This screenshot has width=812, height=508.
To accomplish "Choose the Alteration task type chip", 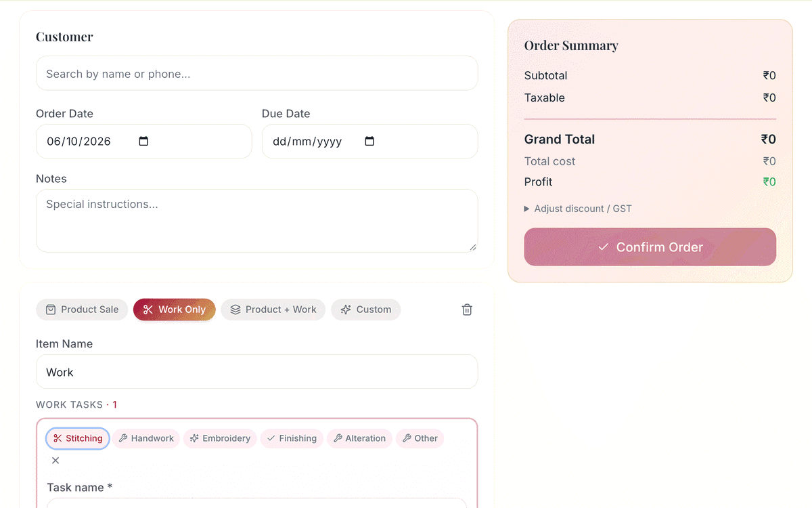I will 359,438.
